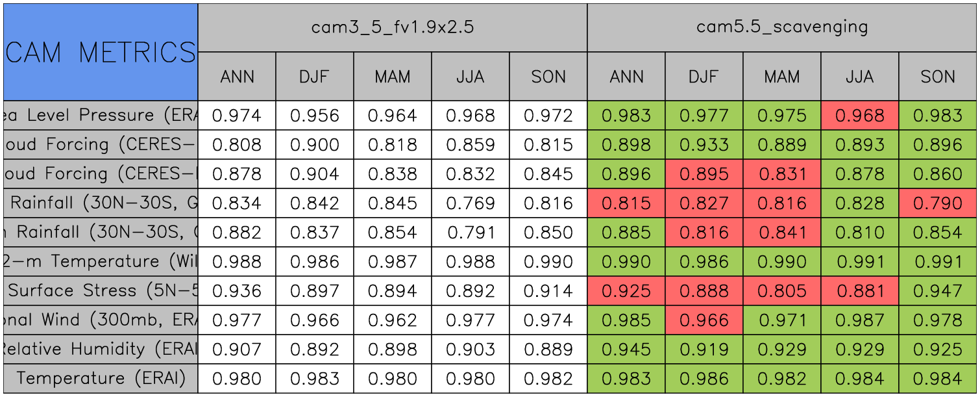Screen dimensions: 980x397
Task: Click the cell showing 0.808
Action: point(237,145)
